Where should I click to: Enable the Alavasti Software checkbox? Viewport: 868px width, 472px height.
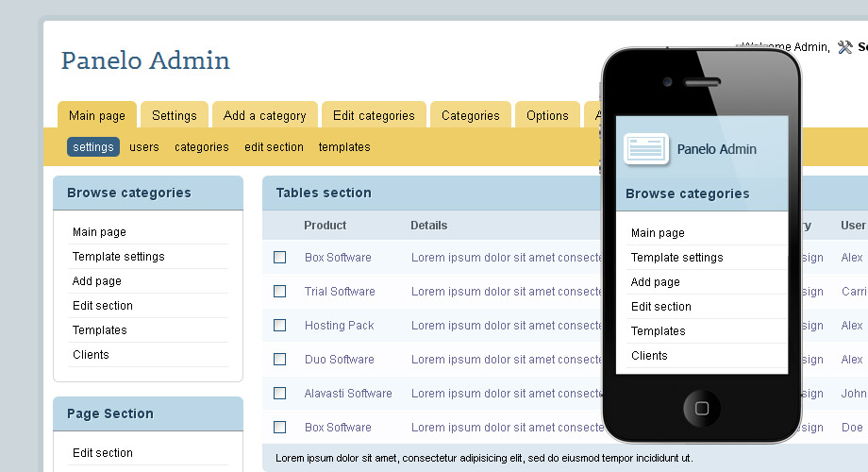coord(279,394)
